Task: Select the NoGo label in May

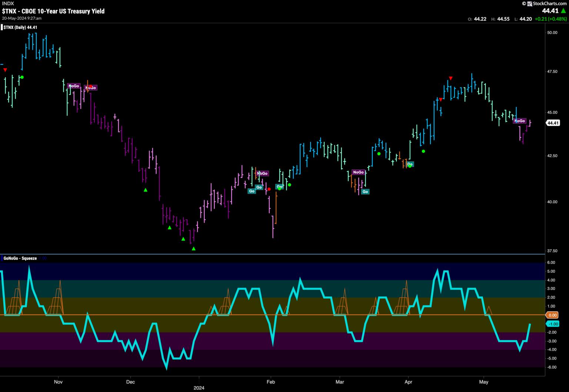Action: 520,121
